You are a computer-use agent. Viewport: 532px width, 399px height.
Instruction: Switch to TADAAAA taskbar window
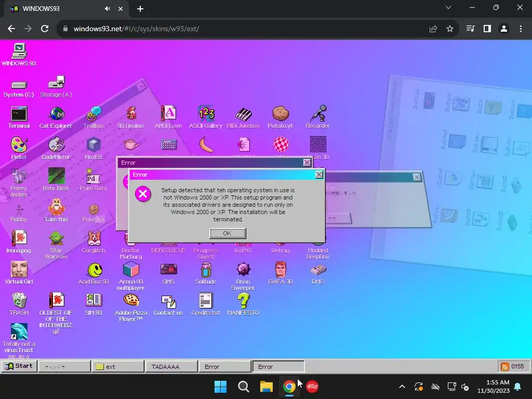tap(171, 367)
